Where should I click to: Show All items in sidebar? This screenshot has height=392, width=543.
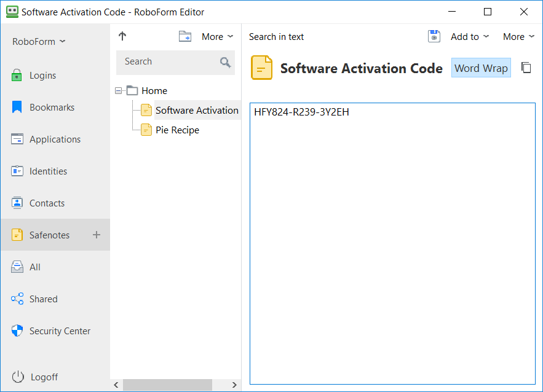click(55, 267)
